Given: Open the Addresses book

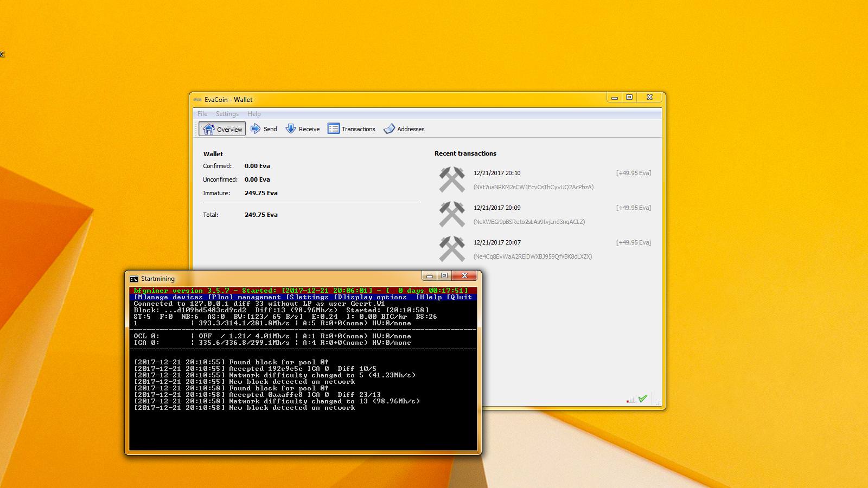Looking at the screenshot, I should [404, 129].
